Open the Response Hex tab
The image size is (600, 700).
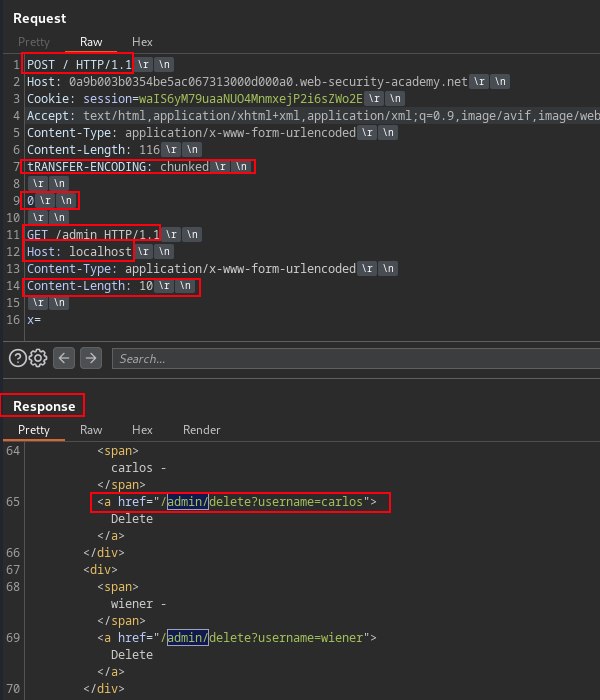pos(142,430)
